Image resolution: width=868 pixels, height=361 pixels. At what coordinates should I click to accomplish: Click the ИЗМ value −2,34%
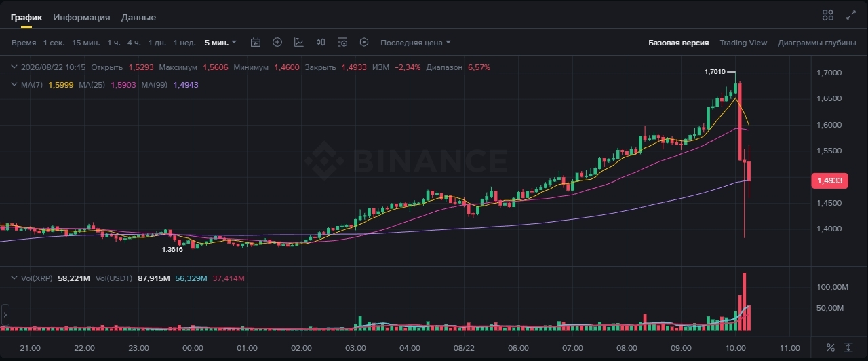click(408, 67)
